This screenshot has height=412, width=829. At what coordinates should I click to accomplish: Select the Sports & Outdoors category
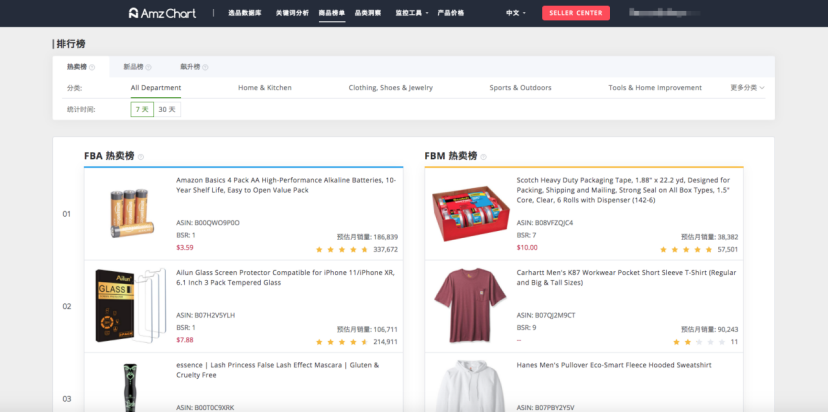520,88
